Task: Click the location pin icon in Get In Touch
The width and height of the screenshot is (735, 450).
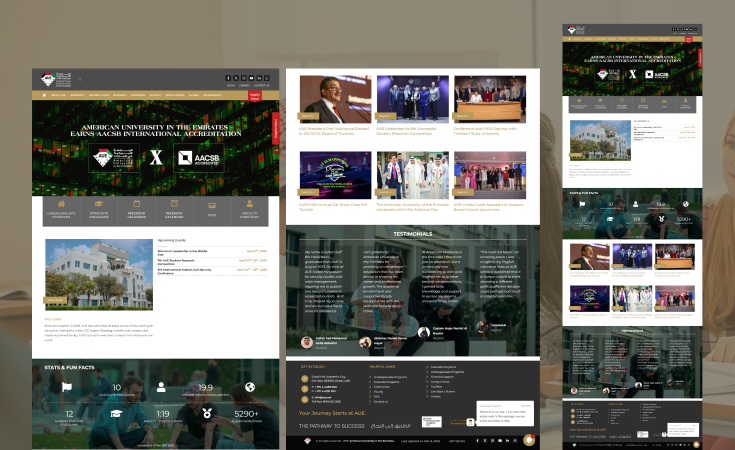Action: (x=305, y=378)
